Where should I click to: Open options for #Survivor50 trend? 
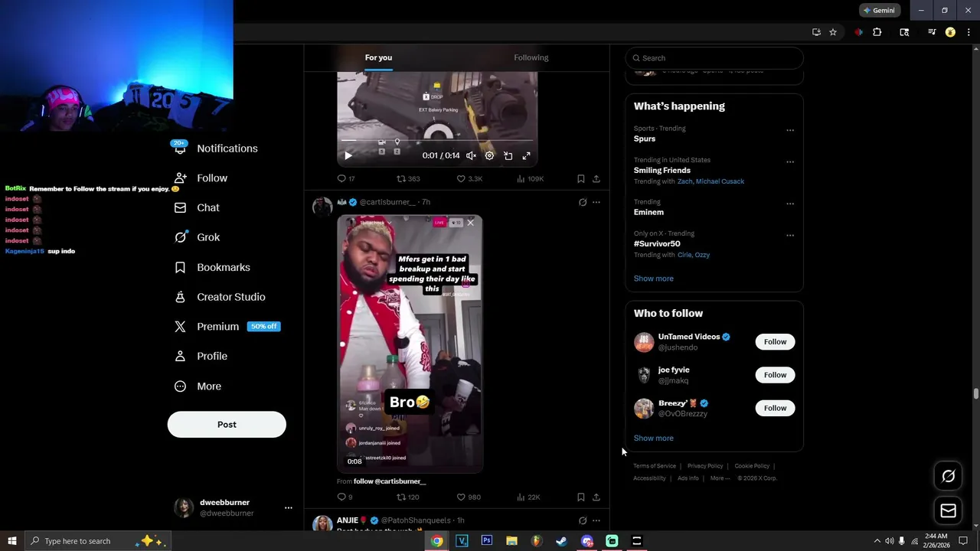coord(790,235)
